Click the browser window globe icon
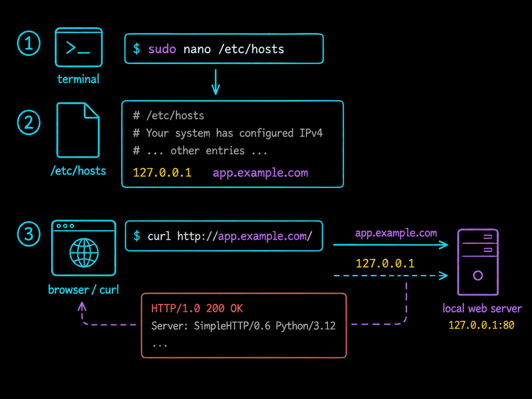 tap(84, 248)
